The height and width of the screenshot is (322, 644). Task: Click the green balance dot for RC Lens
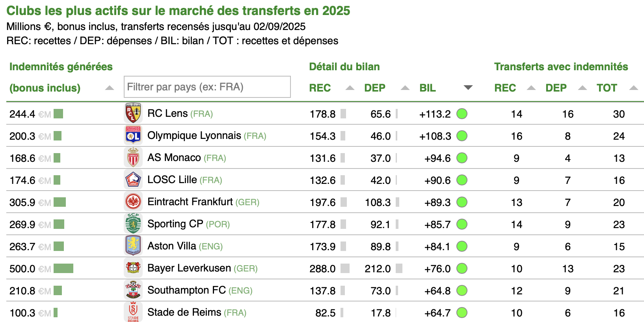462,114
